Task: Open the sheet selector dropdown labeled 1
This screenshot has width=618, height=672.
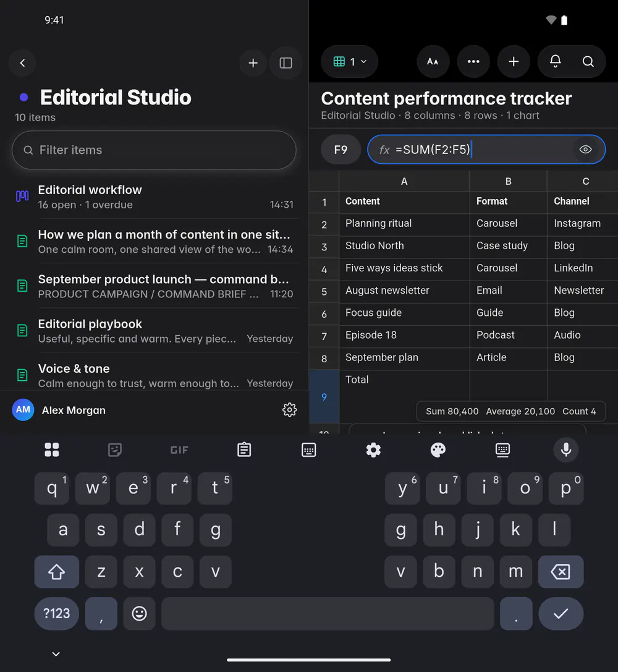Action: pos(349,62)
